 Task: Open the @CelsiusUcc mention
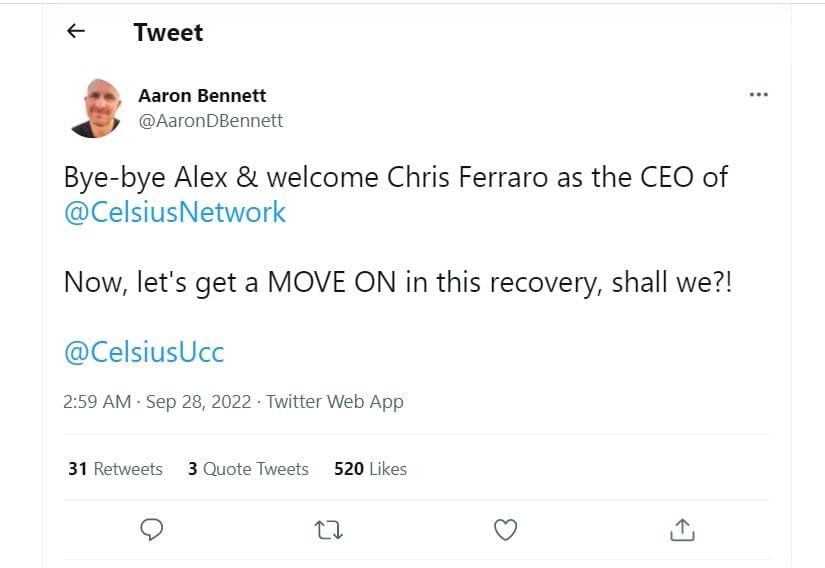(144, 352)
